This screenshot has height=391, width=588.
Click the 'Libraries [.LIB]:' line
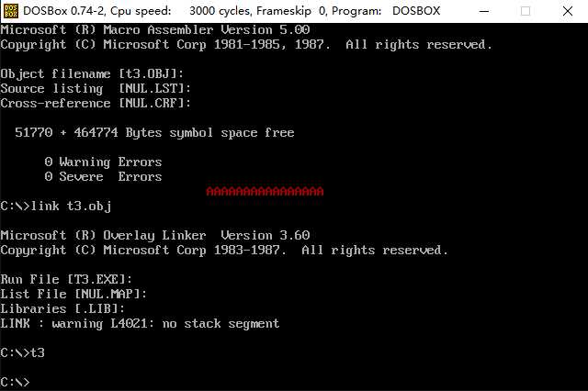(62, 308)
